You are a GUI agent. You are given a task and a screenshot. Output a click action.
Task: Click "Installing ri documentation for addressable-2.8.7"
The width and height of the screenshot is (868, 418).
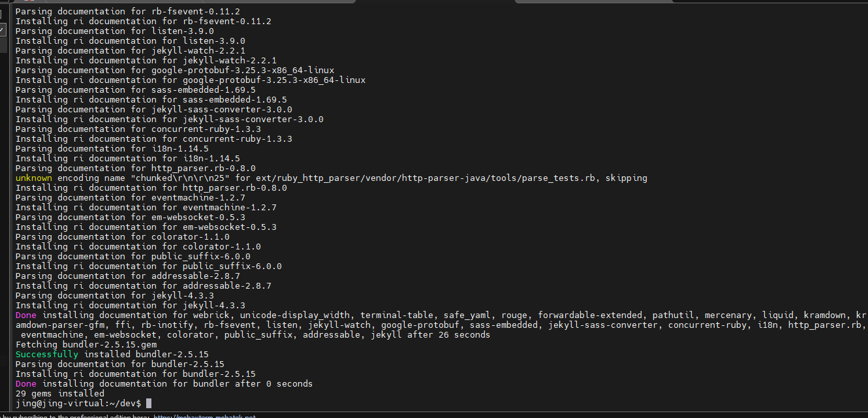144,285
